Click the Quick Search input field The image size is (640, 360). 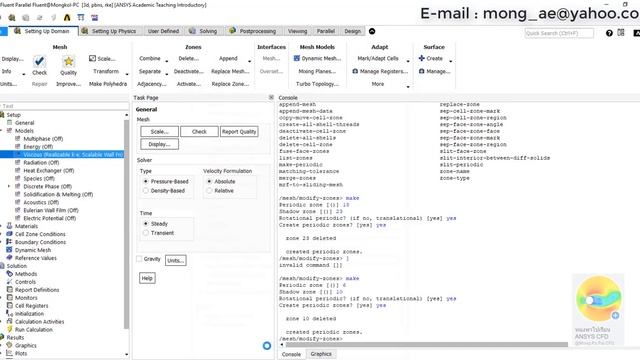(x=559, y=33)
